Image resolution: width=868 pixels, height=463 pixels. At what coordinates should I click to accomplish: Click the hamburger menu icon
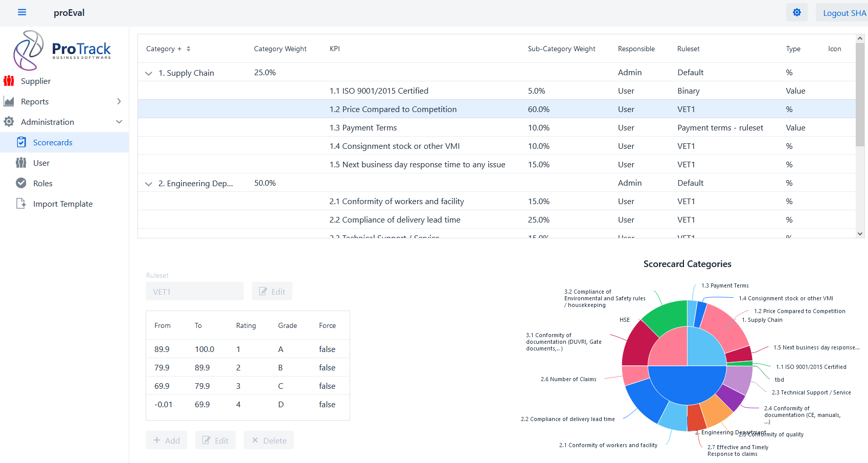pyautogui.click(x=22, y=12)
